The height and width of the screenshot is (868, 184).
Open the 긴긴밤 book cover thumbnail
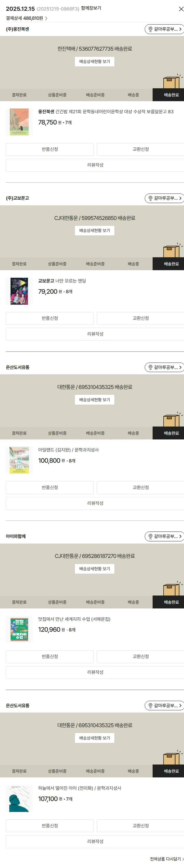point(19,122)
